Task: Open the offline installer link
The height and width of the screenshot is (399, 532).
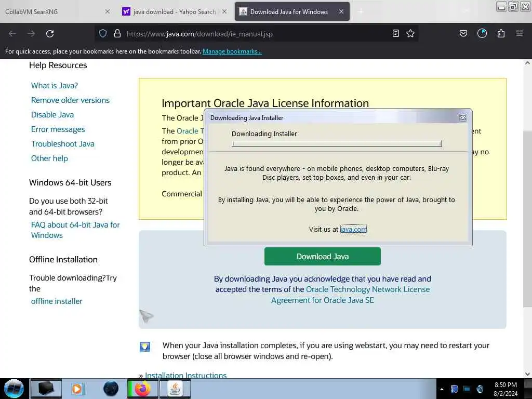Action: click(57, 301)
